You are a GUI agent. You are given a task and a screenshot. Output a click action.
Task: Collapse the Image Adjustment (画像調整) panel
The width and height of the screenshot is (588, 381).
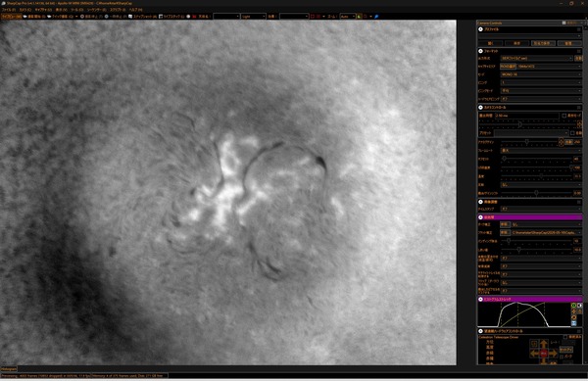tap(480, 202)
